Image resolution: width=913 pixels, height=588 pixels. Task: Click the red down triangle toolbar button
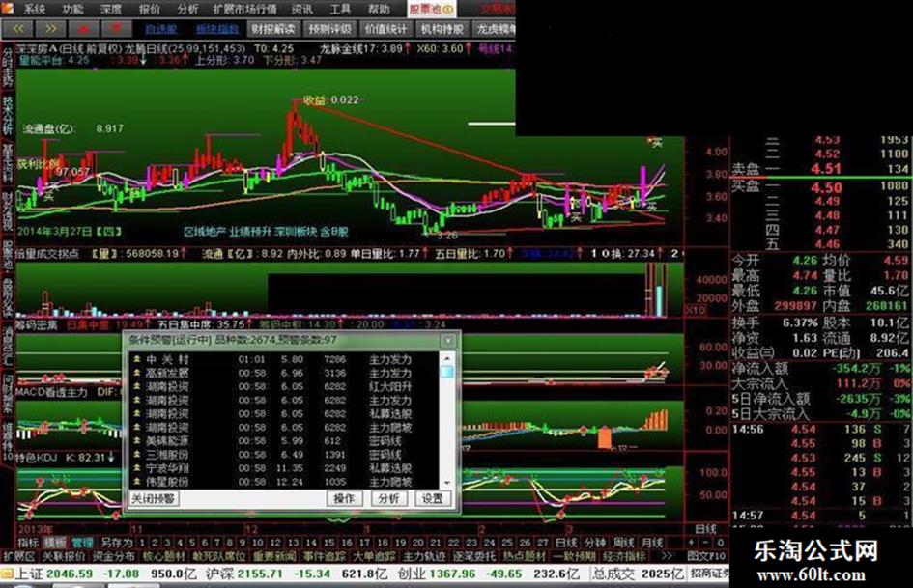116,28
